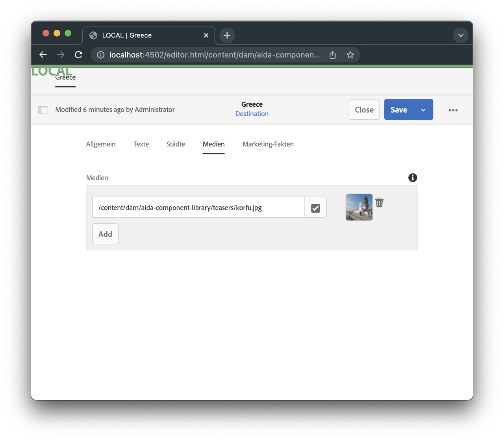The image size is (504, 441).
Task: Open a new browser tab
Action: click(227, 35)
